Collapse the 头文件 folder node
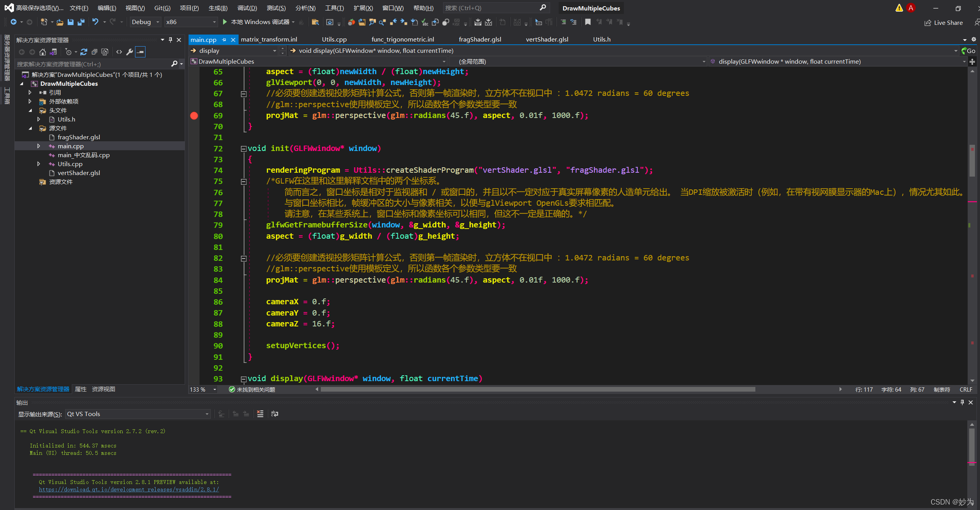This screenshot has width=980, height=510. pyautogui.click(x=30, y=111)
